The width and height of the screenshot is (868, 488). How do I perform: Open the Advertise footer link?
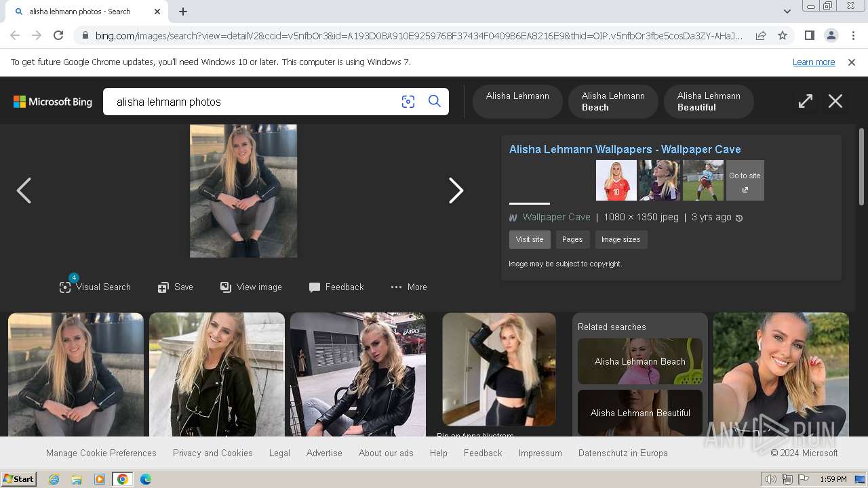tap(324, 453)
